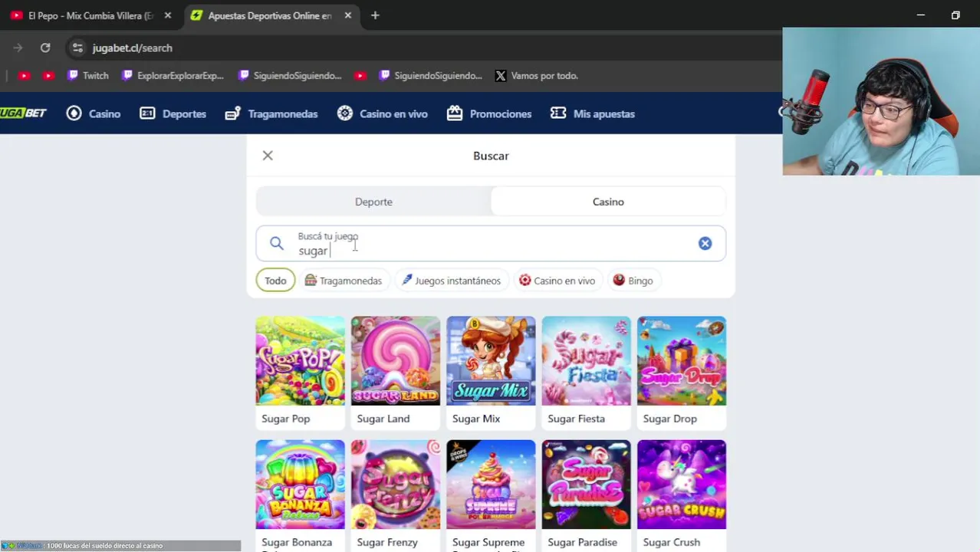Open the Sugar Drop game thumbnail

coord(682,361)
